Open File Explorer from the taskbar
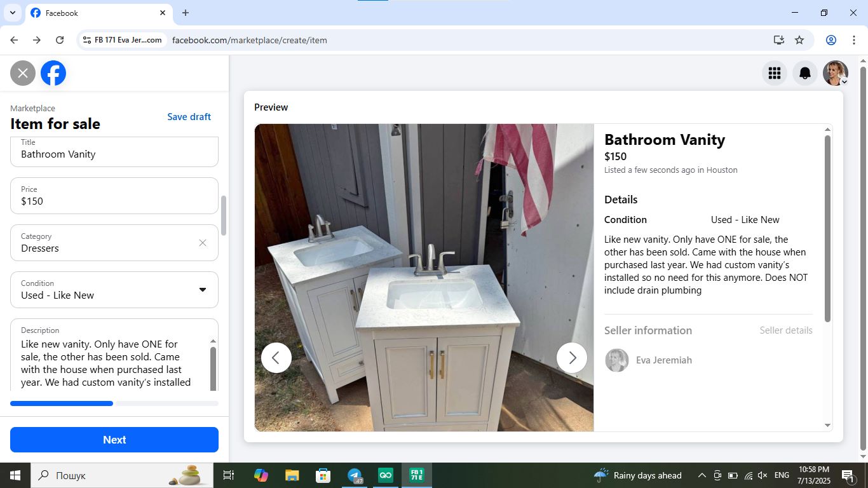 pos(292,475)
